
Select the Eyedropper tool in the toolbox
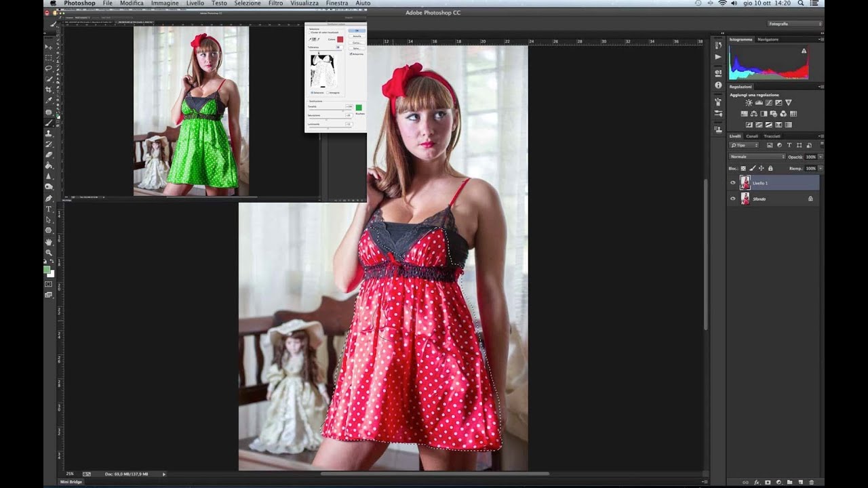[49, 100]
